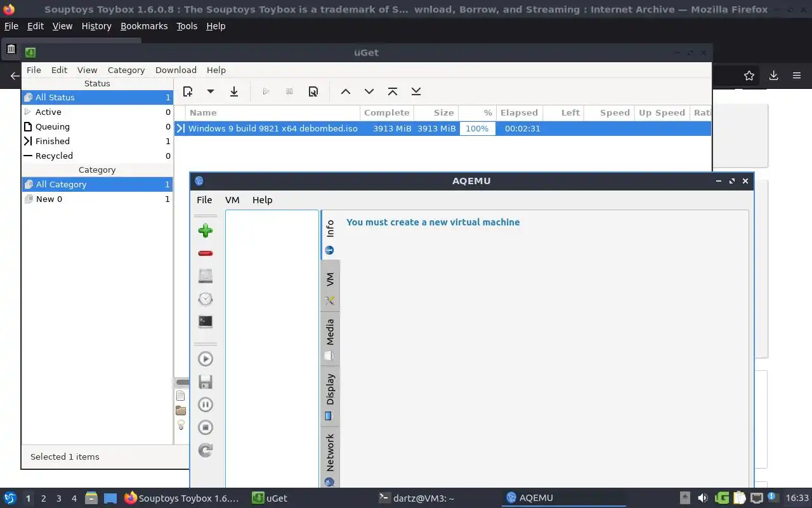
Task: Sort uGet list by Up Speed column
Action: (x=662, y=112)
